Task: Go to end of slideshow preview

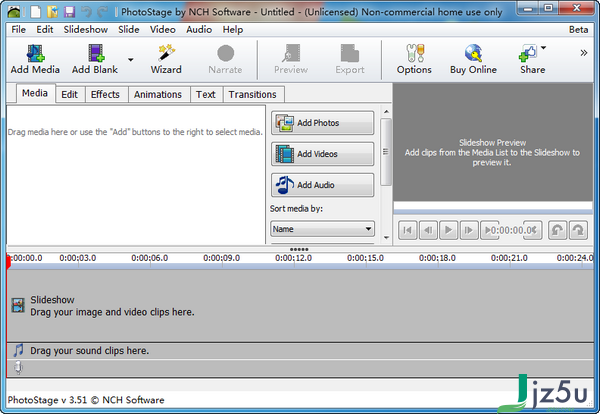Action: coord(489,230)
